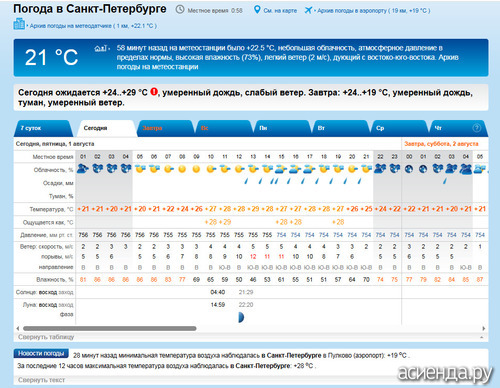Image resolution: width=500 pixels, height=388 pixels.
Task: Open Архив погоды в аэропорту link
Action: [373, 11]
